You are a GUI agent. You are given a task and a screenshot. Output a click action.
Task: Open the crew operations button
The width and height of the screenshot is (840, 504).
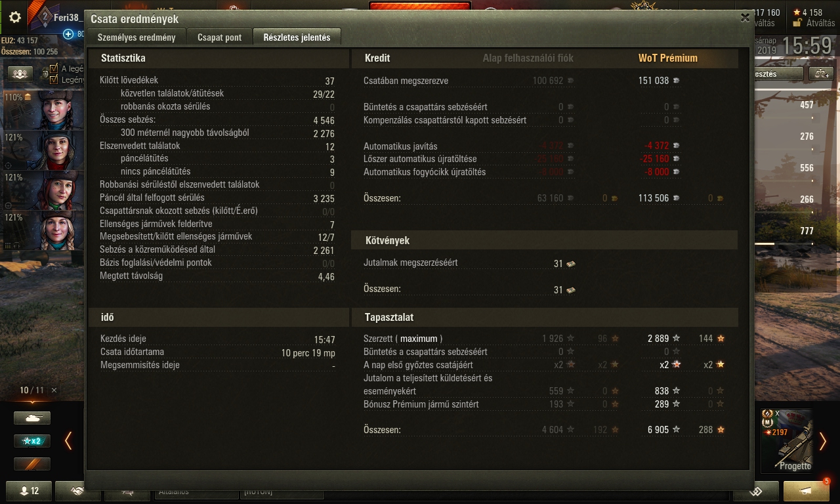point(20,74)
